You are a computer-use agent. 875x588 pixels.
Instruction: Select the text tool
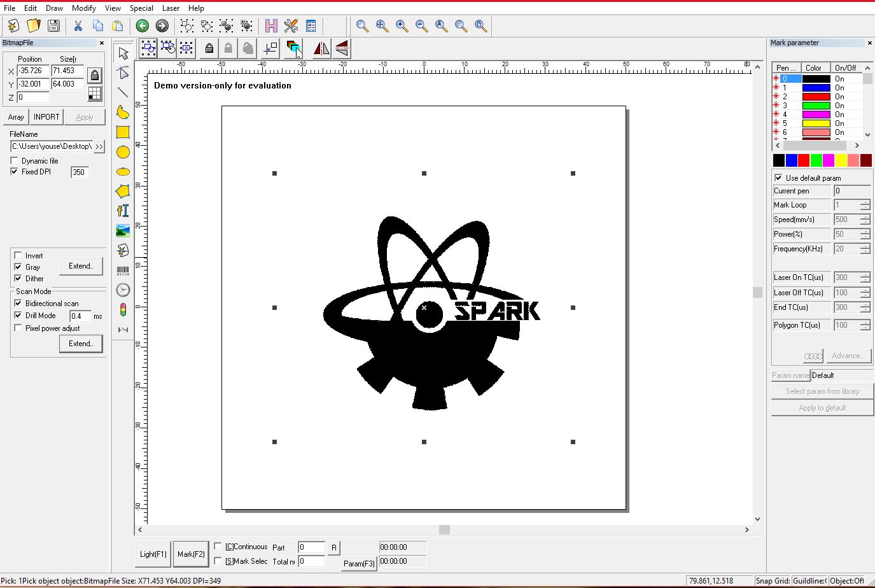(123, 211)
